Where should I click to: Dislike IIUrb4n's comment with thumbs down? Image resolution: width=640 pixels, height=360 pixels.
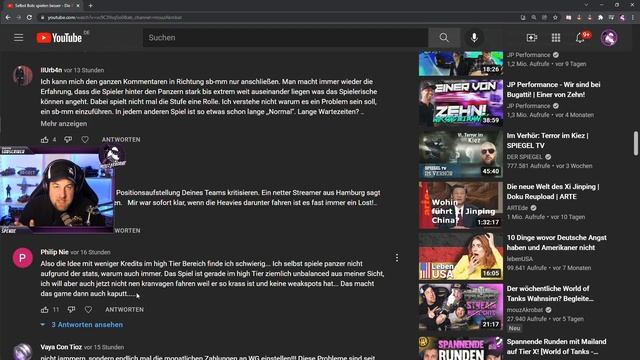pos(68,140)
